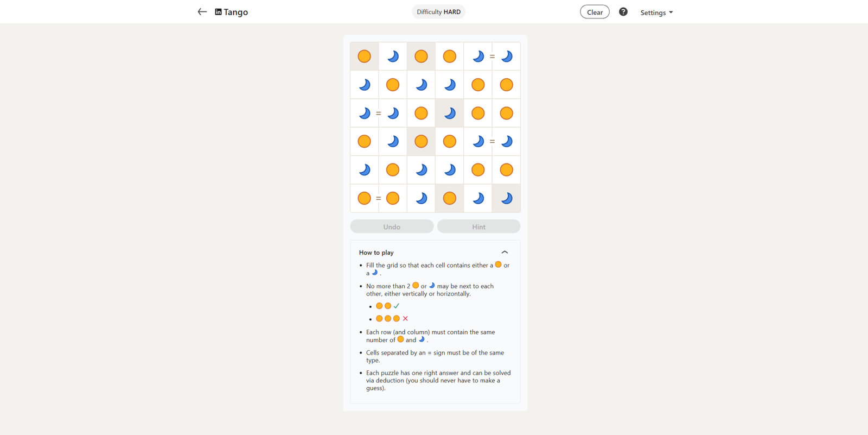The width and height of the screenshot is (868, 435).
Task: Open the Settings dropdown
Action: 656,12
